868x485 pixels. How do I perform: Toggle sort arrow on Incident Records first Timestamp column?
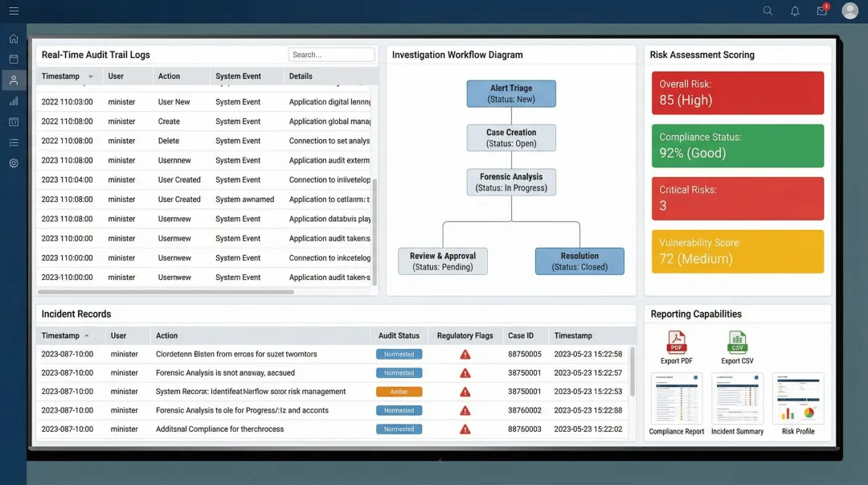coord(87,336)
